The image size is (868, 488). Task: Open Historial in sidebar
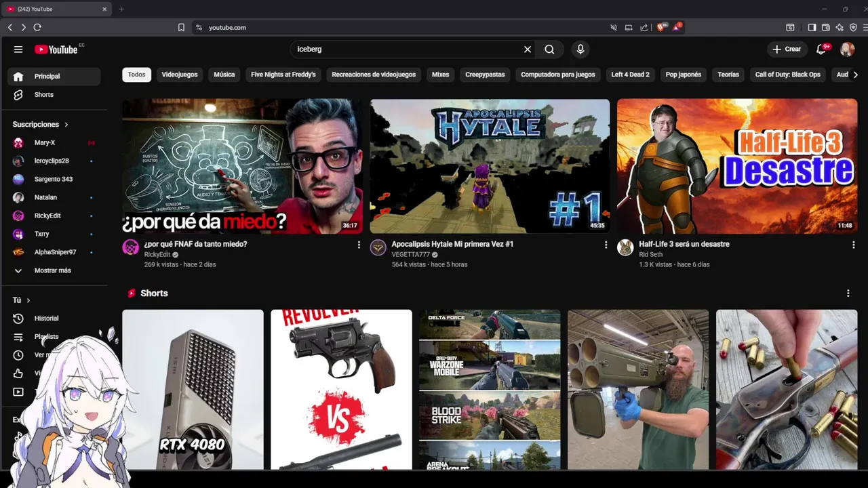(54, 319)
